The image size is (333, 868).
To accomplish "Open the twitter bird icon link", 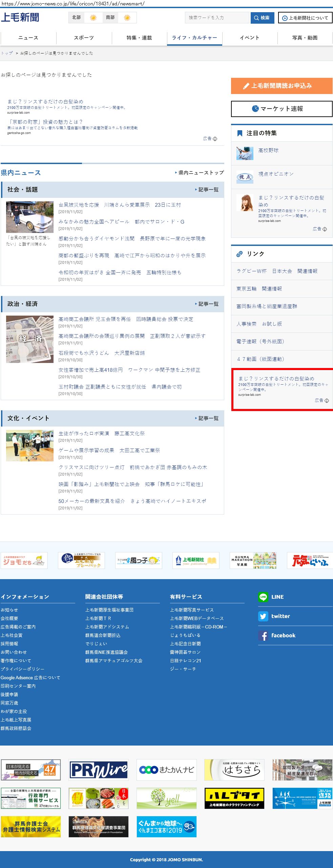I will (x=263, y=616).
